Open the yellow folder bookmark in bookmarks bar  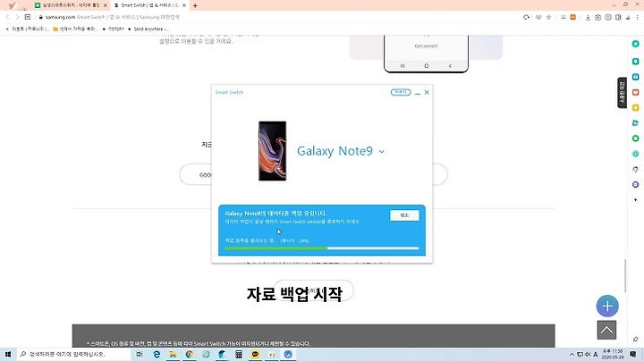75,29
